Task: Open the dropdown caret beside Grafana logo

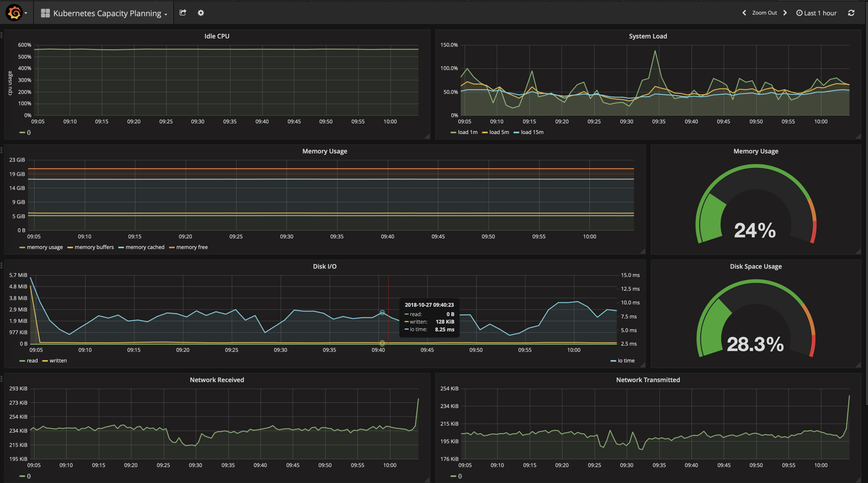Action: coord(26,13)
